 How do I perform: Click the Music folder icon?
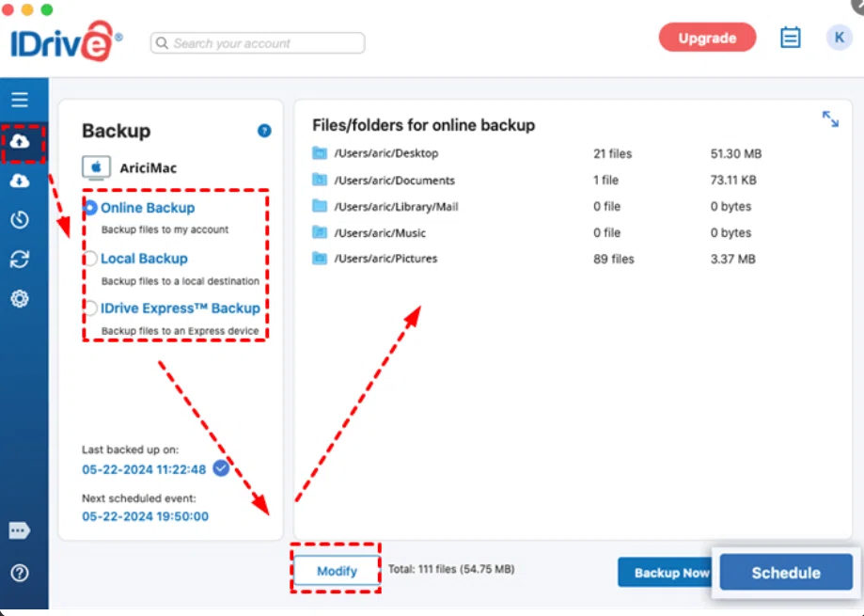coord(320,232)
